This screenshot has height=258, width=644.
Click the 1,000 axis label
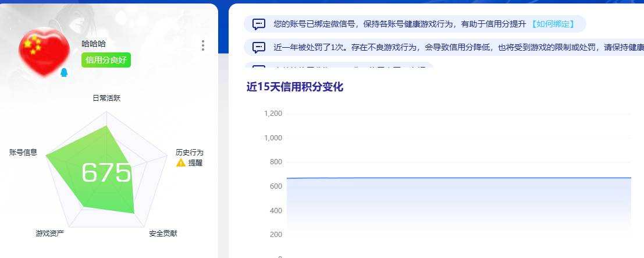click(x=273, y=138)
